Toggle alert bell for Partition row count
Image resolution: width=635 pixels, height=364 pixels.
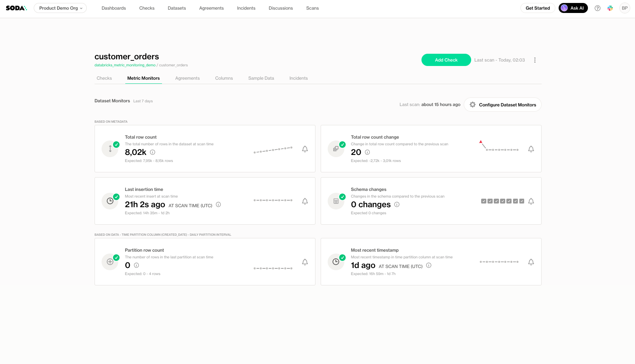coord(305,262)
